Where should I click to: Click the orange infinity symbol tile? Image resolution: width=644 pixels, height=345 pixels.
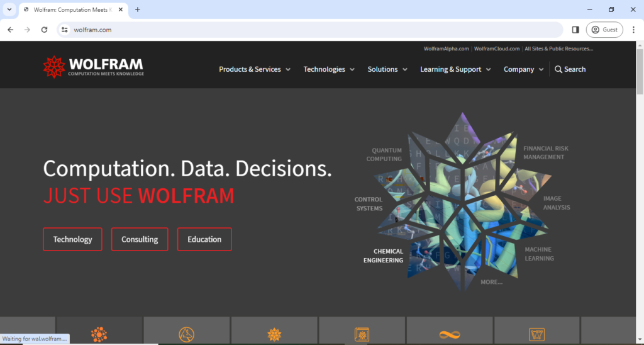449,334
